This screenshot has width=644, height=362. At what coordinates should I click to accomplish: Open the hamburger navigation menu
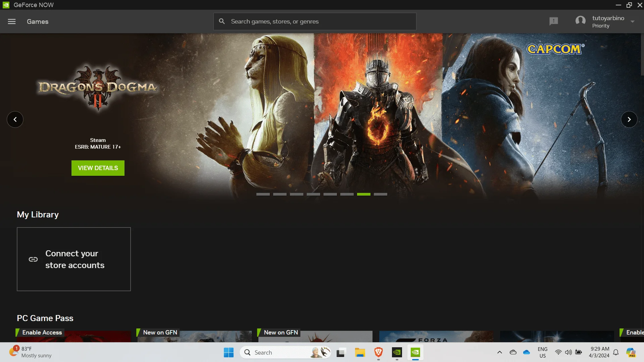pyautogui.click(x=12, y=21)
